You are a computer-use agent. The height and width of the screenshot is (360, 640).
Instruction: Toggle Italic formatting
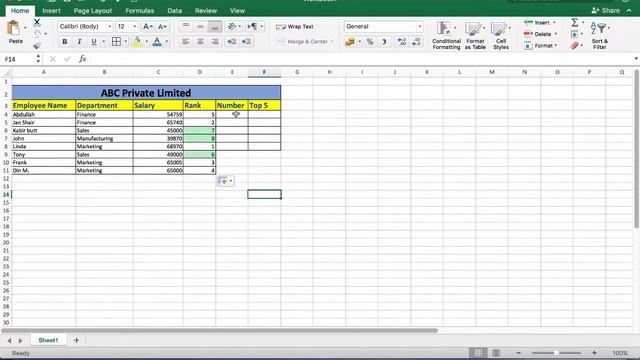tap(79, 42)
